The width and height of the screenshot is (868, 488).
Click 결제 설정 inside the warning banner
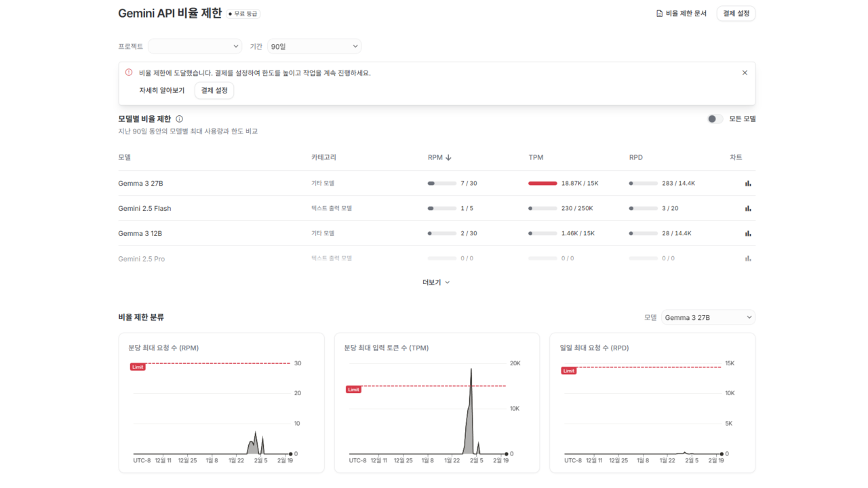point(214,90)
